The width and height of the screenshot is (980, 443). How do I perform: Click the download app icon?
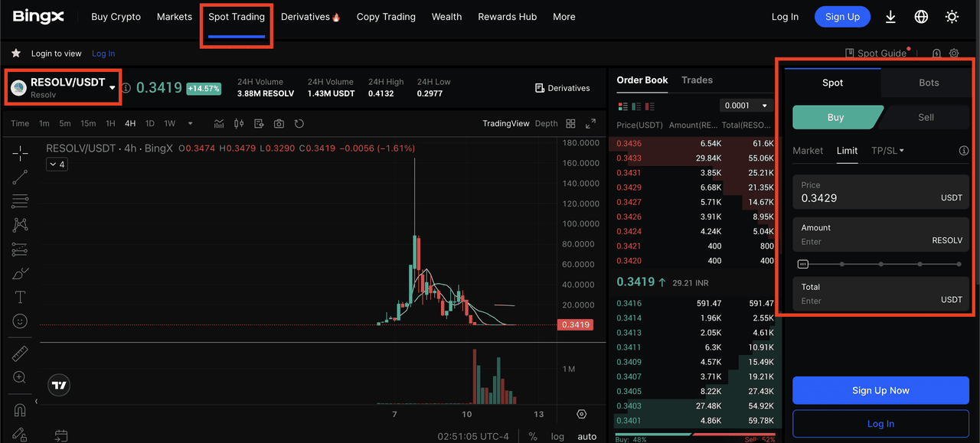click(x=890, y=17)
